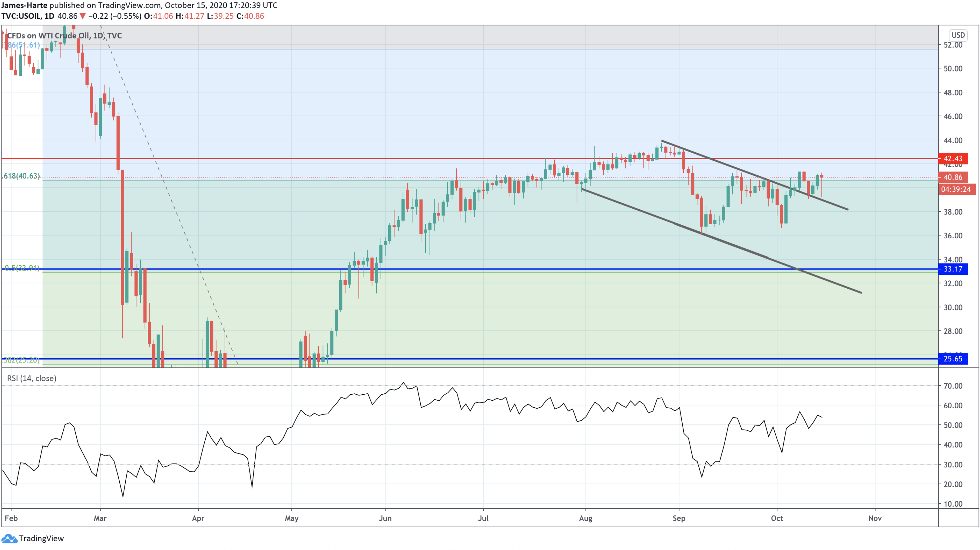Screen dimensions: 980x550
Task: Click the Jun label on the time axis
Action: point(385,519)
